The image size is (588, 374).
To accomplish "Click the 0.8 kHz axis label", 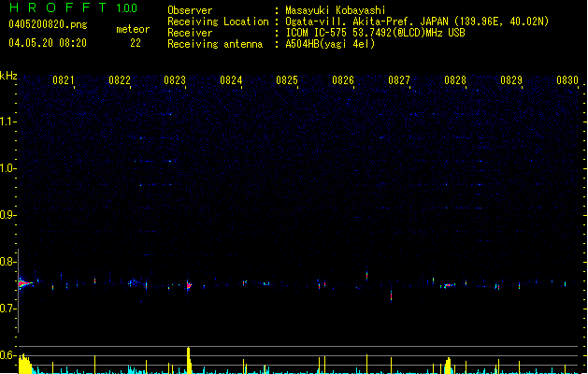I will (x=8, y=262).
